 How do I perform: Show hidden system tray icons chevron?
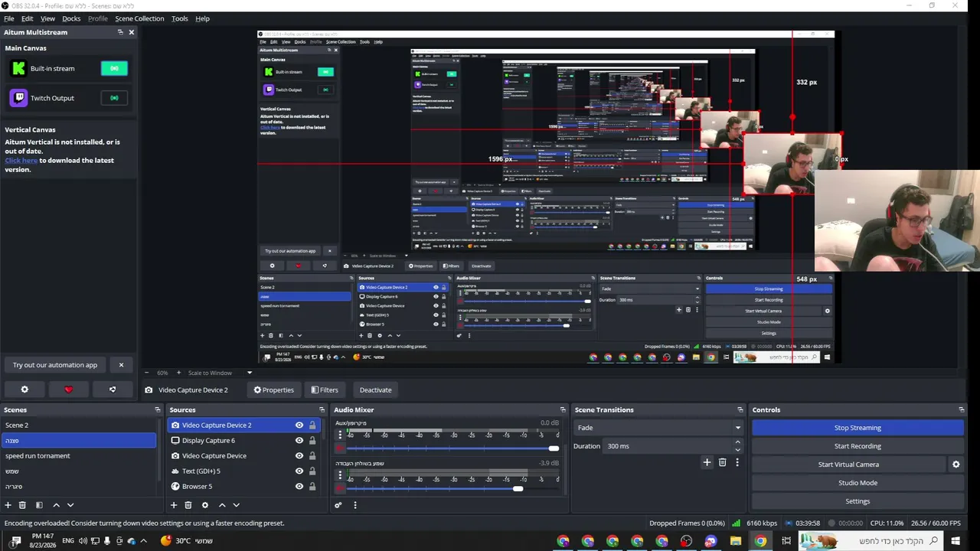click(143, 541)
